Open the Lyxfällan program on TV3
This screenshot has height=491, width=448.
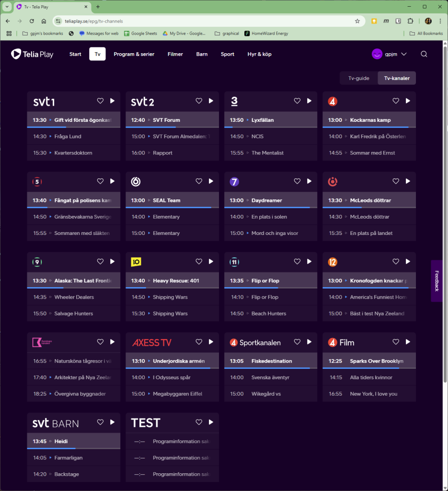[x=263, y=120]
